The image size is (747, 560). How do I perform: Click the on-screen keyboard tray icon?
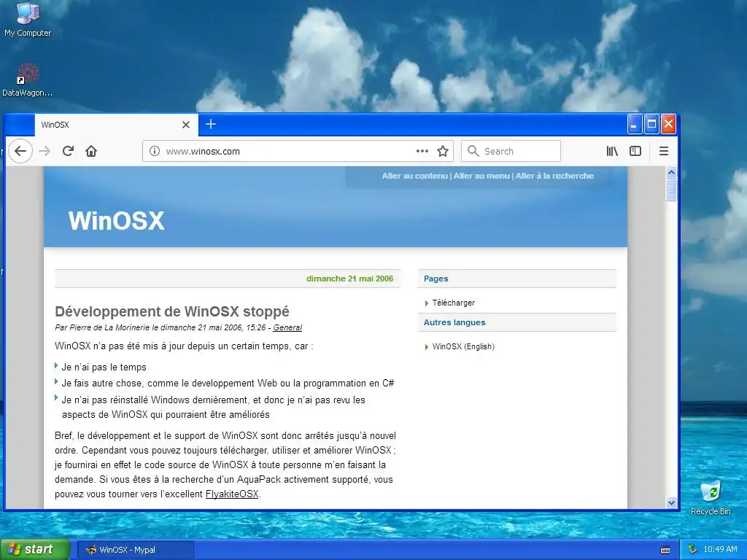665,550
